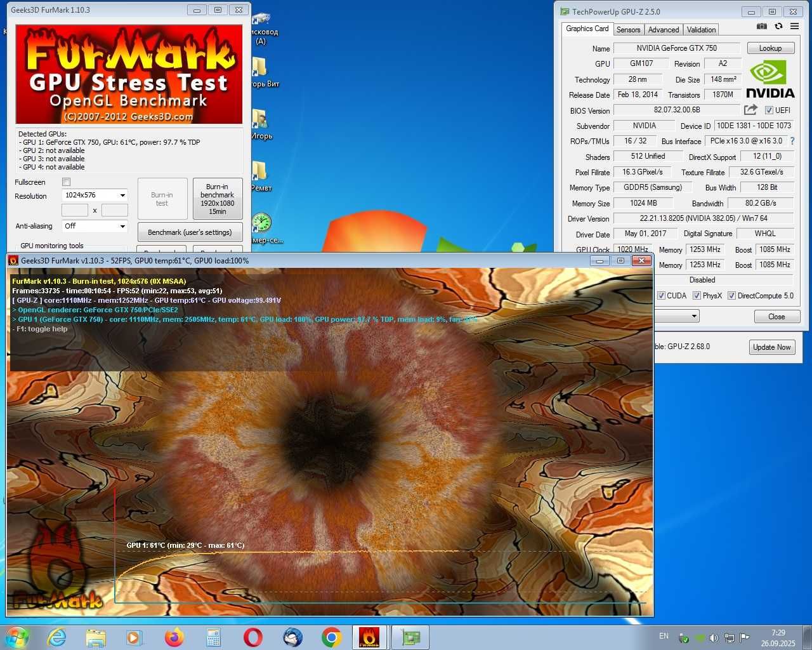Click the GPU-Z screenshot camera icon
The image size is (812, 650).
click(x=762, y=26)
